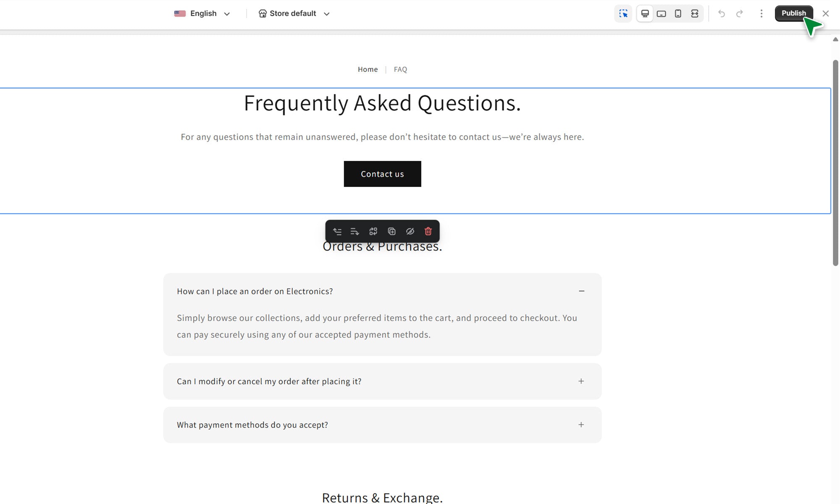Click the redo arrow

click(x=740, y=13)
